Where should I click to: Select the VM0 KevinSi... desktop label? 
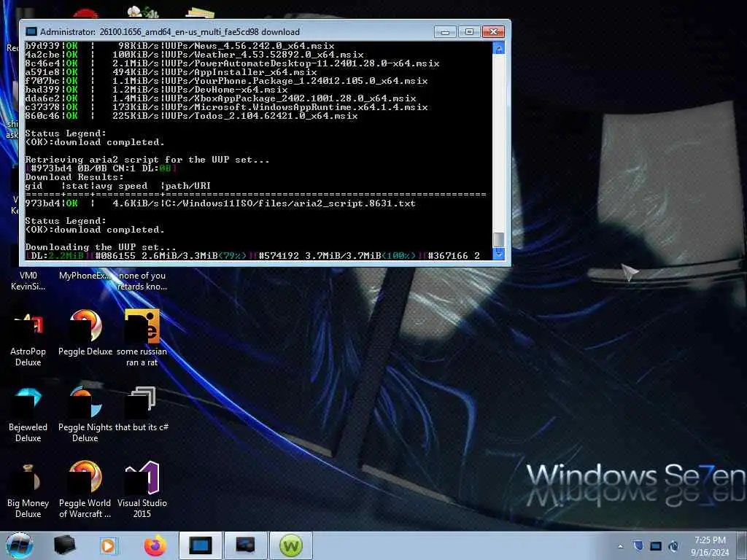click(28, 281)
